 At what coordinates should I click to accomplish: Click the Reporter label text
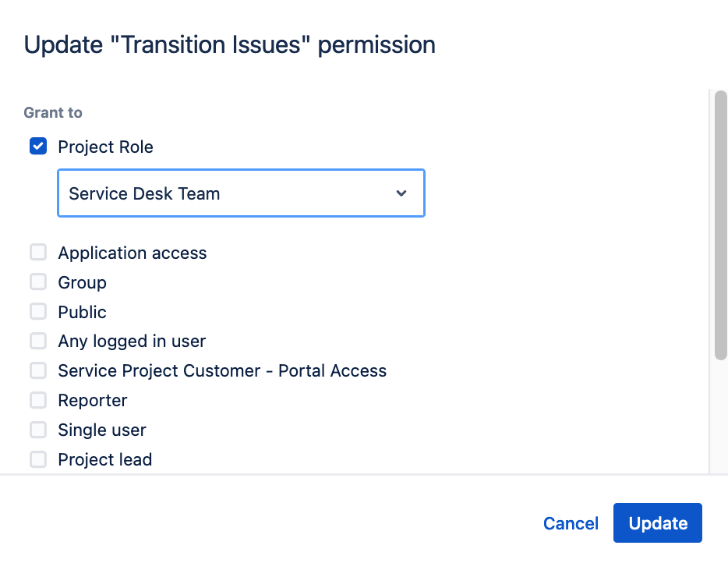[x=92, y=400]
